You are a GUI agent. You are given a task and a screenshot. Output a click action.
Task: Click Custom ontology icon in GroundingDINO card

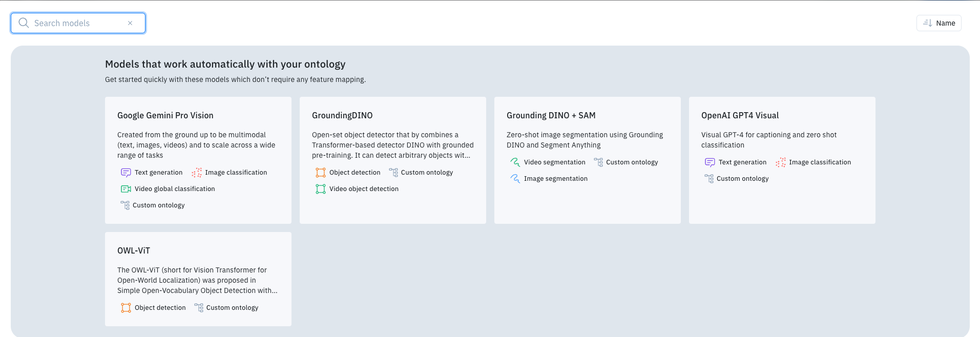[x=393, y=173]
